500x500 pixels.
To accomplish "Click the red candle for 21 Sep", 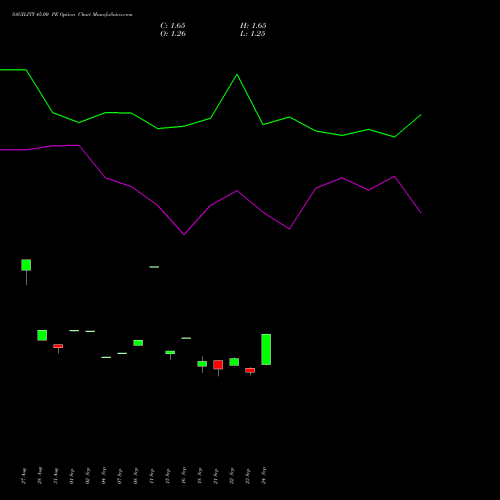I will click(x=218, y=364).
